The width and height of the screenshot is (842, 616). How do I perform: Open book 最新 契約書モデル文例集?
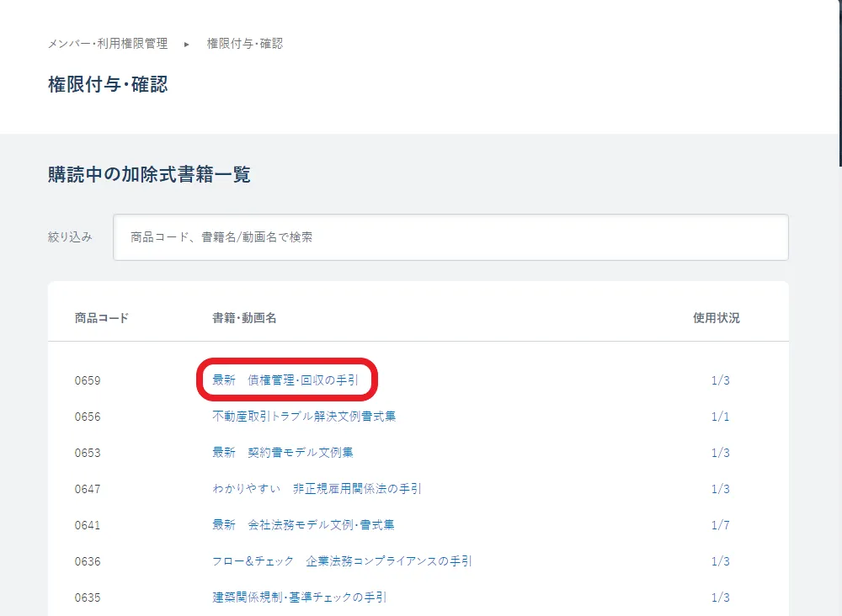coord(282,453)
